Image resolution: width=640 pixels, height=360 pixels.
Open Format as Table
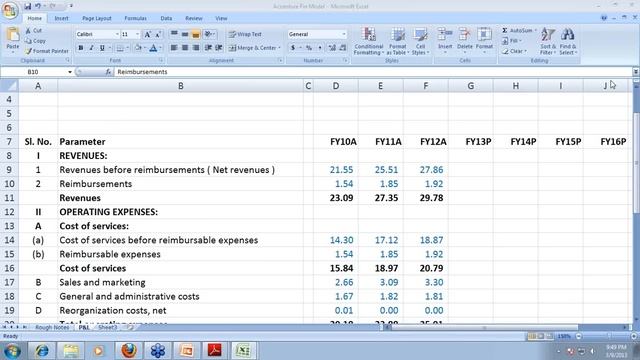pos(397,41)
